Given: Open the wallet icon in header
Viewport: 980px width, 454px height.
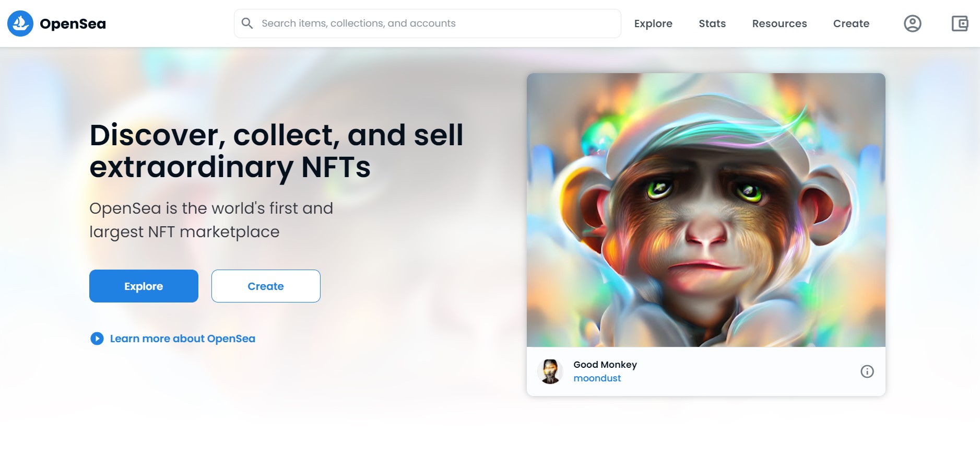Looking at the screenshot, I should click(960, 24).
